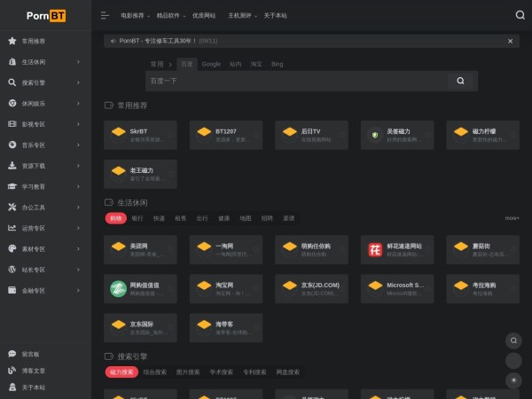Open 吴签磁力 shield icon card
This screenshot has height=399, width=532.
pos(398,135)
